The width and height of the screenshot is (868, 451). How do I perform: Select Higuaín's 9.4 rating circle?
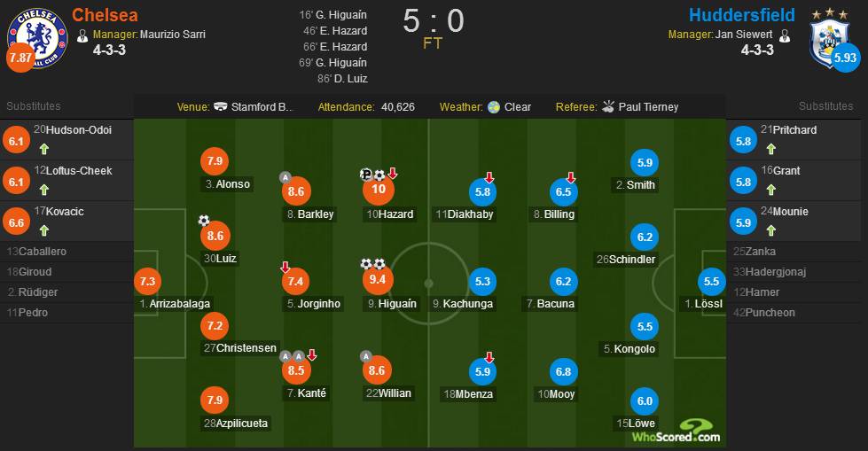point(378,279)
